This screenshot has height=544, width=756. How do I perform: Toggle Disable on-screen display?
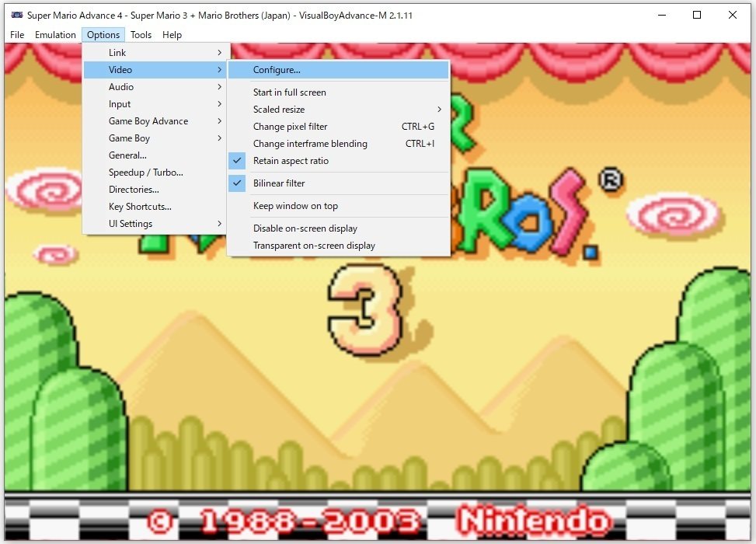click(x=339, y=228)
